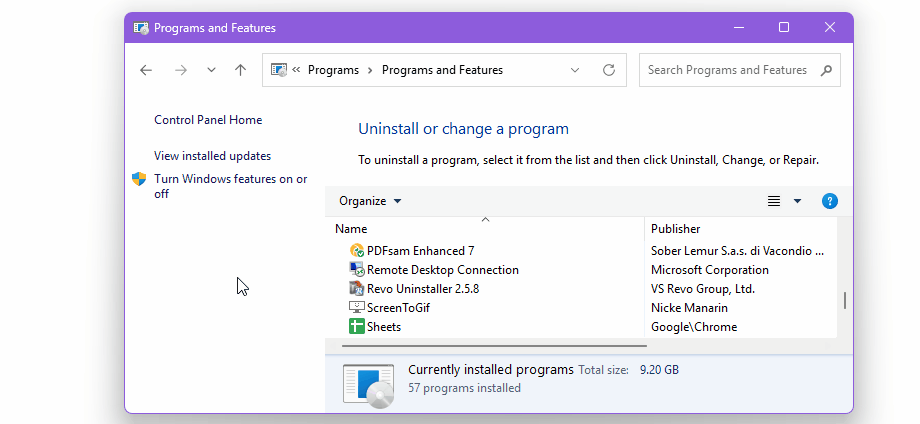Open Turn Windows features on or off
Image resolution: width=920 pixels, height=424 pixels.
(231, 186)
